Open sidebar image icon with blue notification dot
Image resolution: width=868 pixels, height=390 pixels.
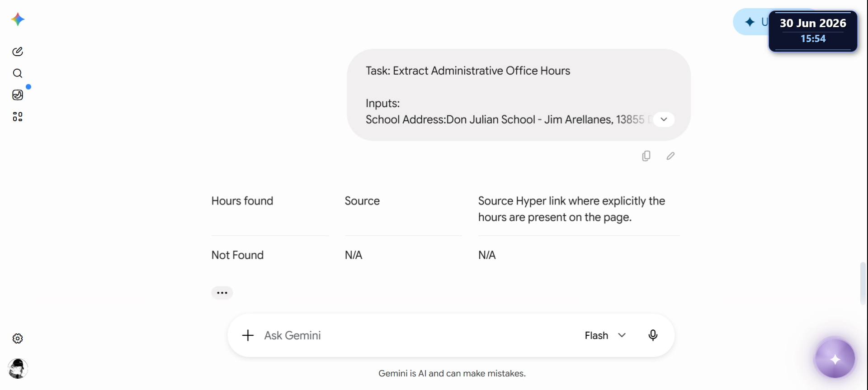point(18,95)
